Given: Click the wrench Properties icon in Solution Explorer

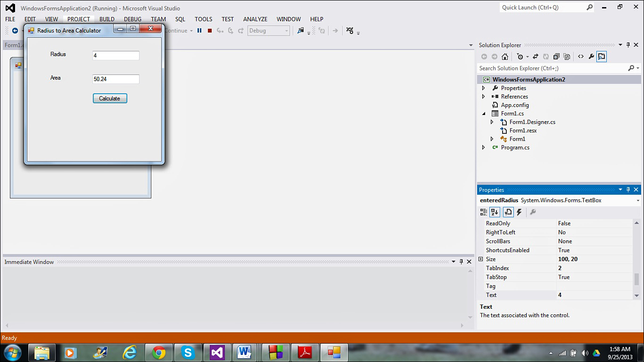Looking at the screenshot, I should (591, 57).
